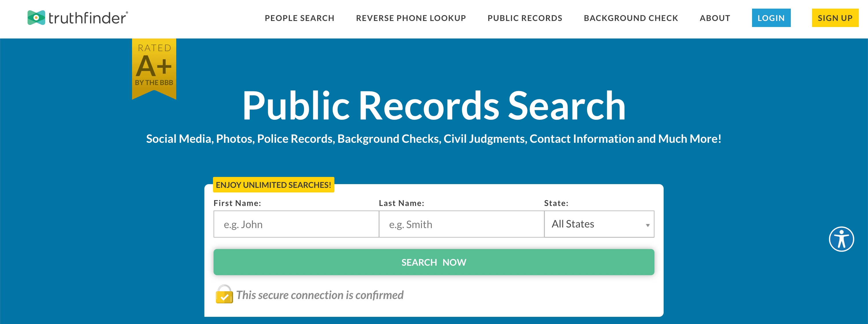Click 'This secure connection is confirmed' text
The image size is (868, 324).
point(320,295)
